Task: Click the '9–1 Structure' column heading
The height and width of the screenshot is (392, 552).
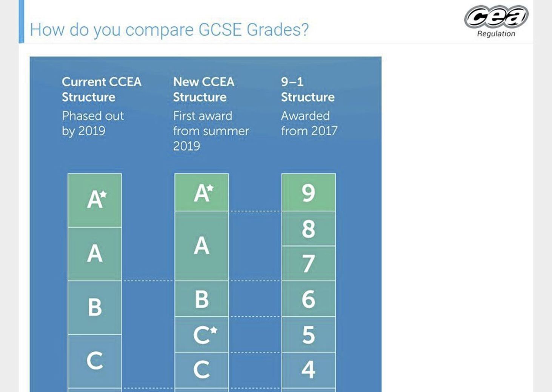Action: click(308, 89)
